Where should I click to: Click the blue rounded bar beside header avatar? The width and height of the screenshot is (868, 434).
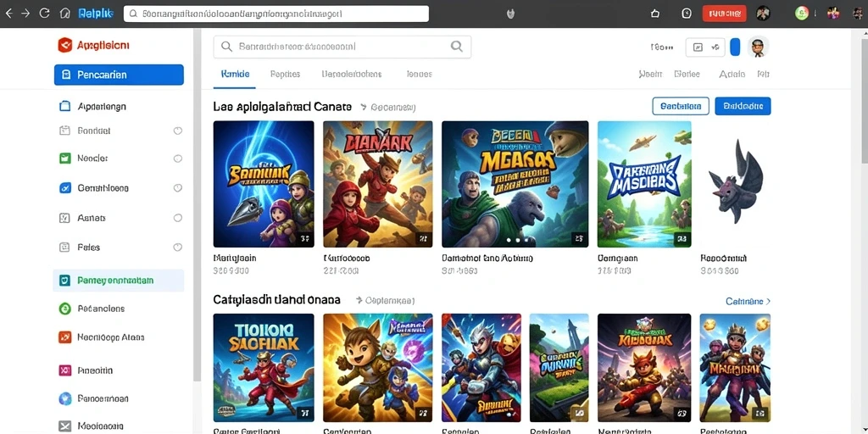(x=735, y=47)
